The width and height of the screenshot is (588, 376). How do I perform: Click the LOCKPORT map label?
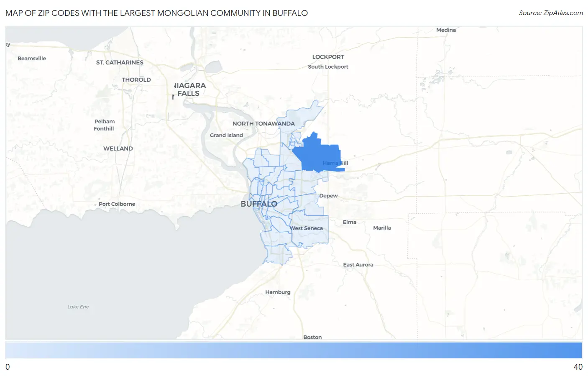(328, 57)
